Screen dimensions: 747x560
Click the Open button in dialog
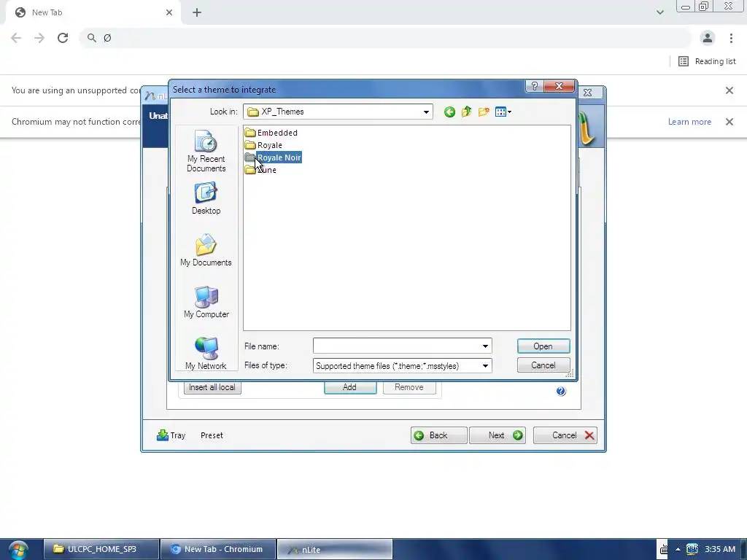tap(543, 346)
